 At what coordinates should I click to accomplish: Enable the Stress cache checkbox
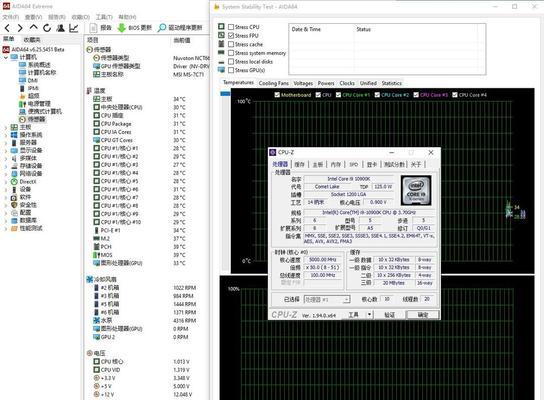(231, 44)
